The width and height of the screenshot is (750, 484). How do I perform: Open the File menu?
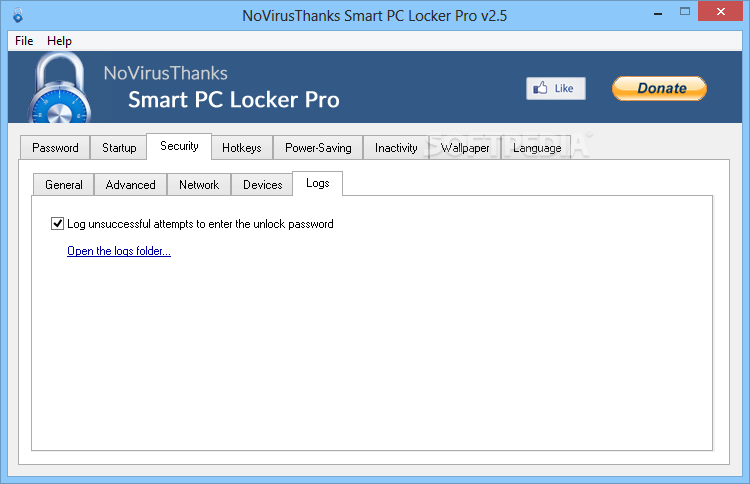click(24, 41)
